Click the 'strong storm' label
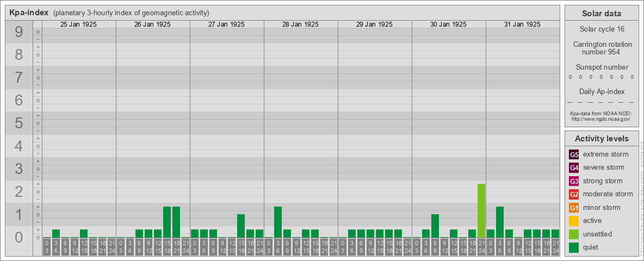The image size is (644, 261). (x=603, y=181)
